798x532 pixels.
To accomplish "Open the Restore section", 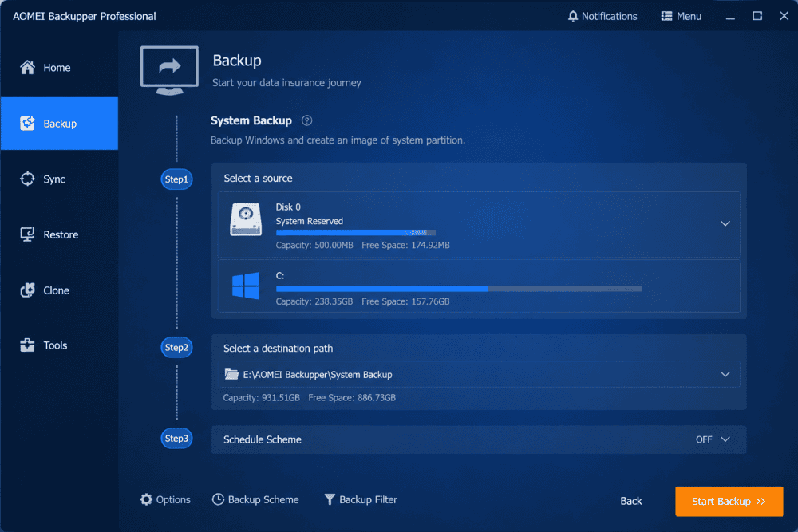I will 60,234.
